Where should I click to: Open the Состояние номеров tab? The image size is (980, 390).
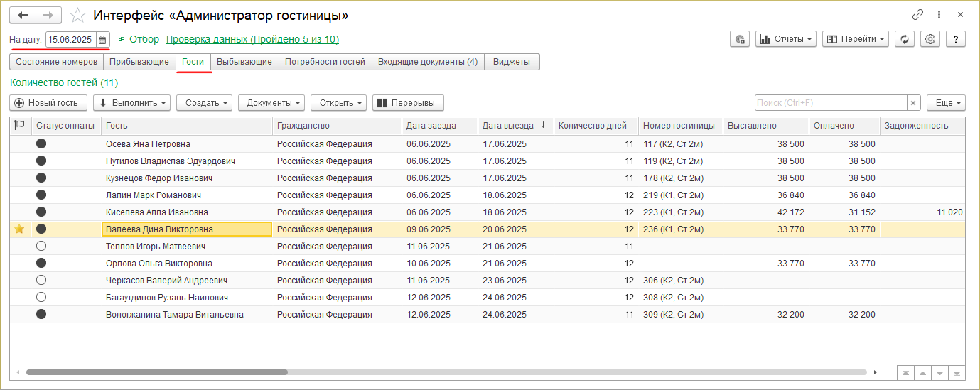click(x=56, y=62)
